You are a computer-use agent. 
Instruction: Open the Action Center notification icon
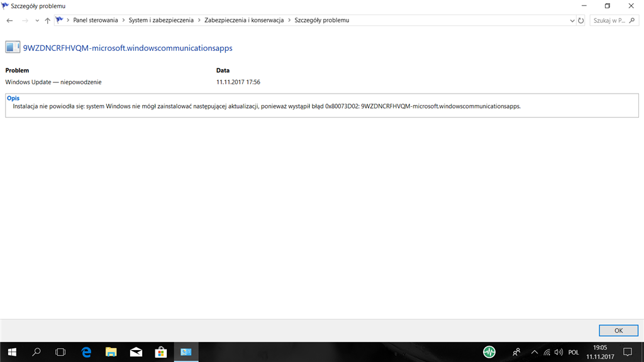coord(628,352)
